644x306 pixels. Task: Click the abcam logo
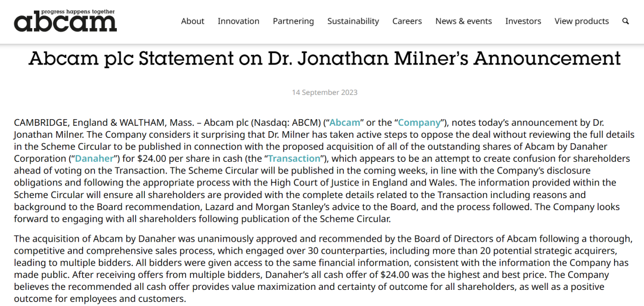pos(66,20)
